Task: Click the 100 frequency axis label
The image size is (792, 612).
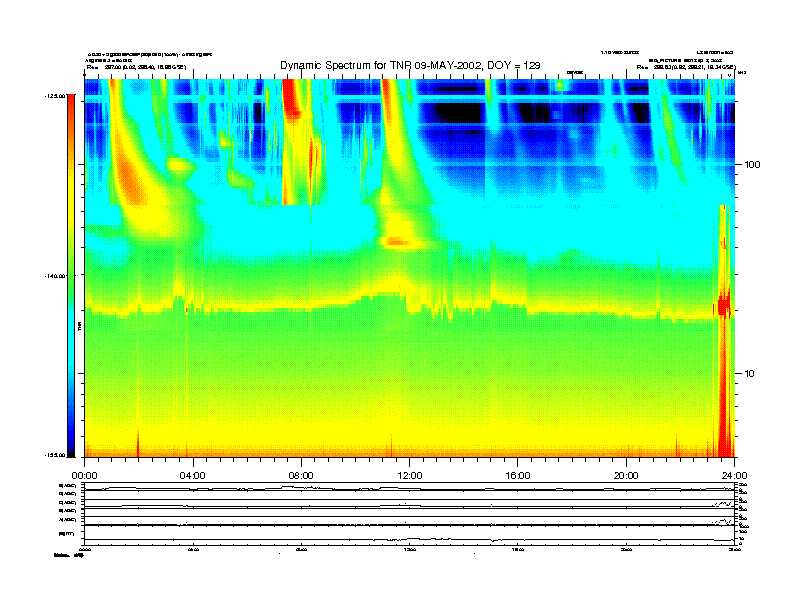Action: point(753,165)
